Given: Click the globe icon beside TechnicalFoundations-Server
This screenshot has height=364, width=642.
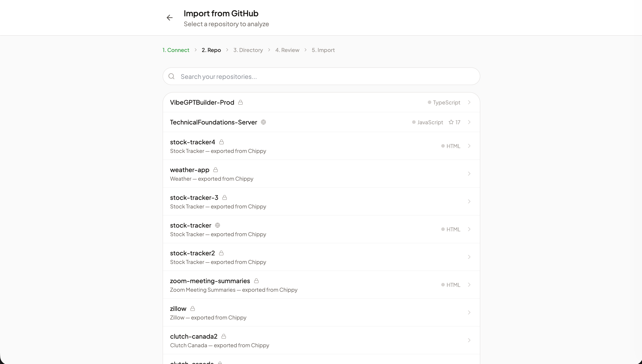Looking at the screenshot, I should pyautogui.click(x=263, y=122).
